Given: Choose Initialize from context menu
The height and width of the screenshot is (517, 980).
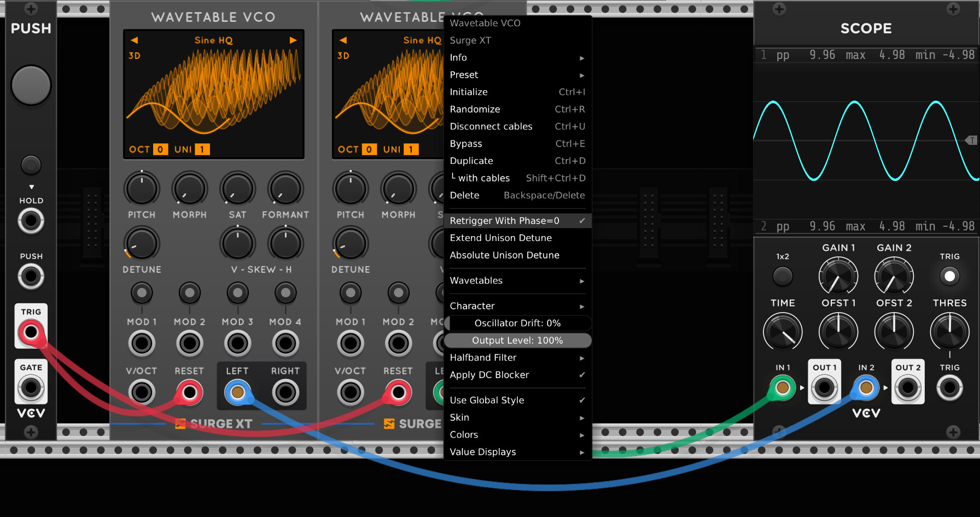Looking at the screenshot, I should pos(517,92).
